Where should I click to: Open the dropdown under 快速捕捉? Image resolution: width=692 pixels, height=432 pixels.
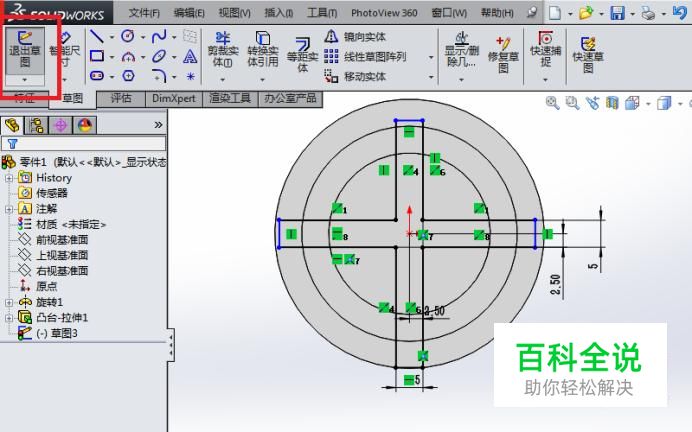point(545,80)
